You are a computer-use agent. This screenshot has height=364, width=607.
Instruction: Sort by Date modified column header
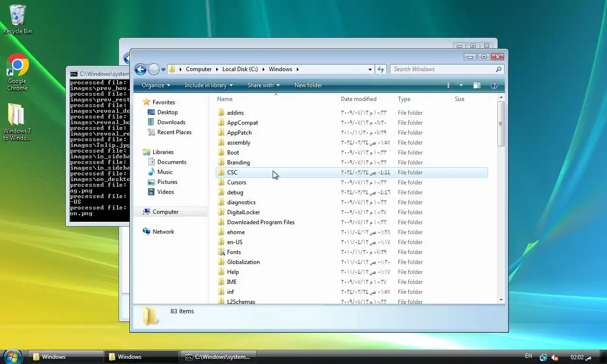point(366,99)
